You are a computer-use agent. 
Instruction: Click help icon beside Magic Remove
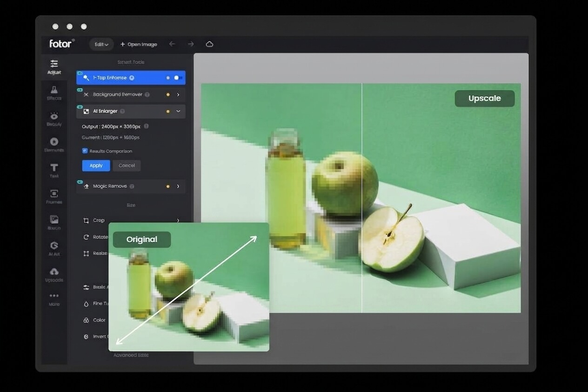[132, 186]
